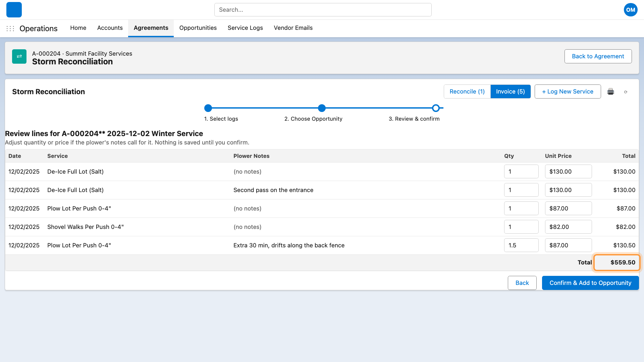The width and height of the screenshot is (644, 362).
Task: Click step 1 Select logs marker
Action: pos(208,108)
